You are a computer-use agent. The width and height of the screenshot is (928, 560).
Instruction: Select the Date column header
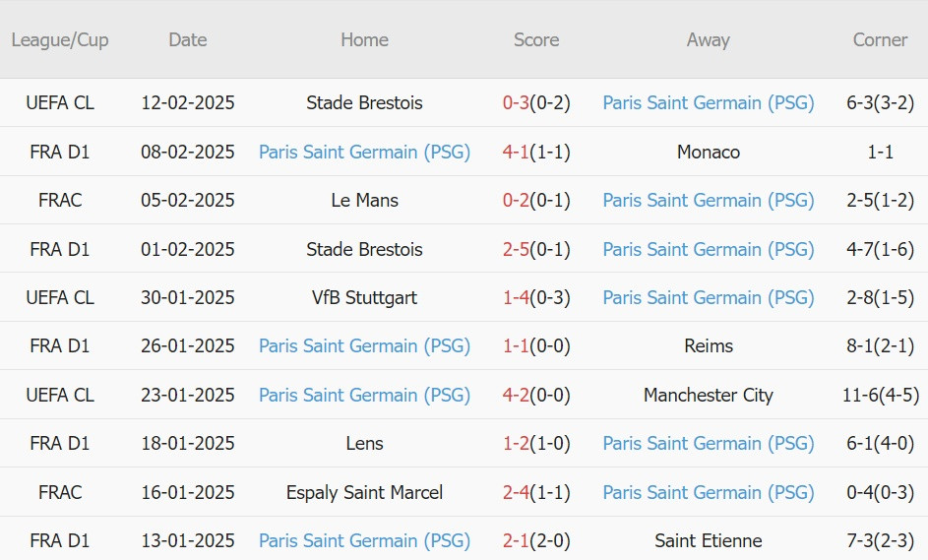tap(188, 39)
